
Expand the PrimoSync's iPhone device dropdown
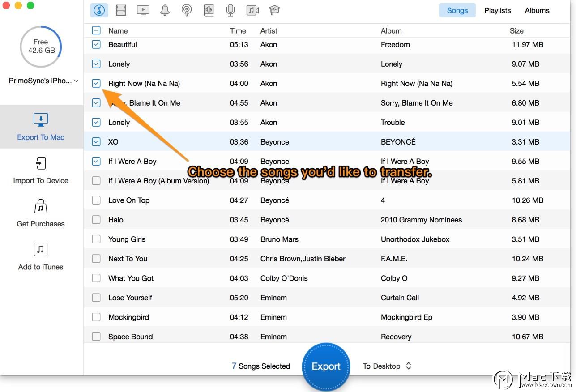coord(43,81)
